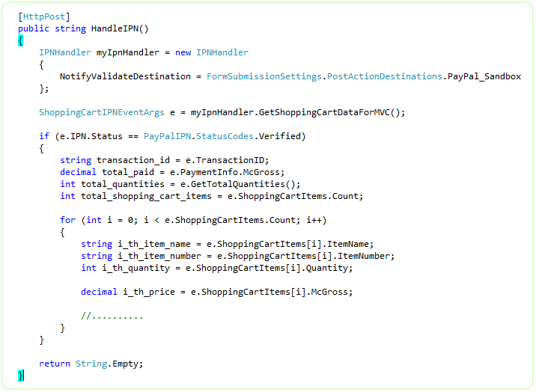Click the i_th_item_name variable
Viewport: 536px width, 392px height.
[x=153, y=244]
